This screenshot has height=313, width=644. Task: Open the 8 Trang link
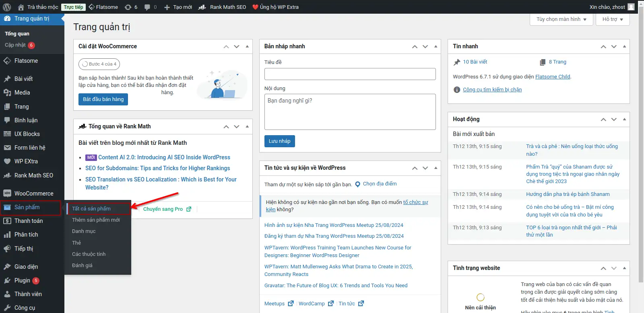tap(557, 62)
